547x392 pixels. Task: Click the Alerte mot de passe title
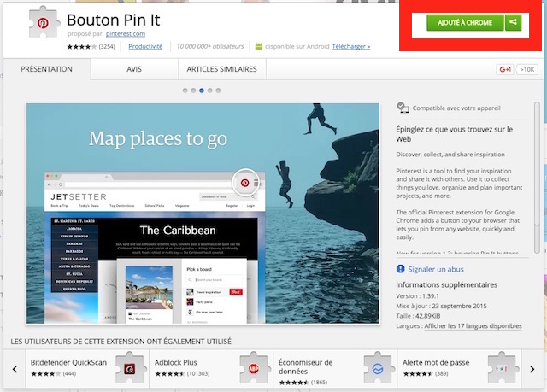coord(436,362)
